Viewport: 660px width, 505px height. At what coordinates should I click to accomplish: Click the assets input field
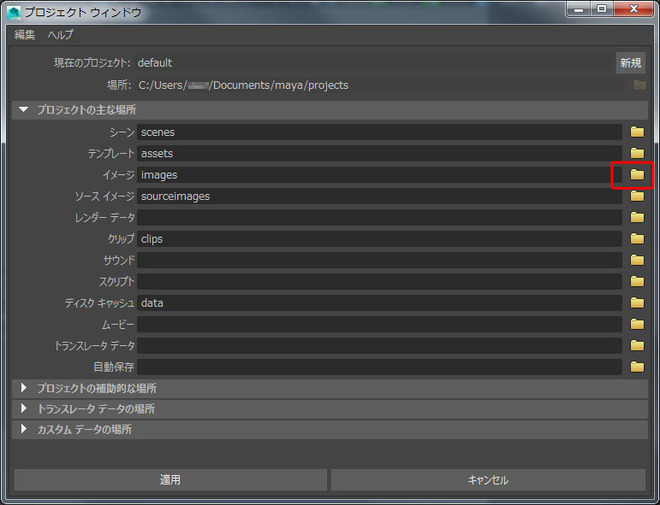379,154
